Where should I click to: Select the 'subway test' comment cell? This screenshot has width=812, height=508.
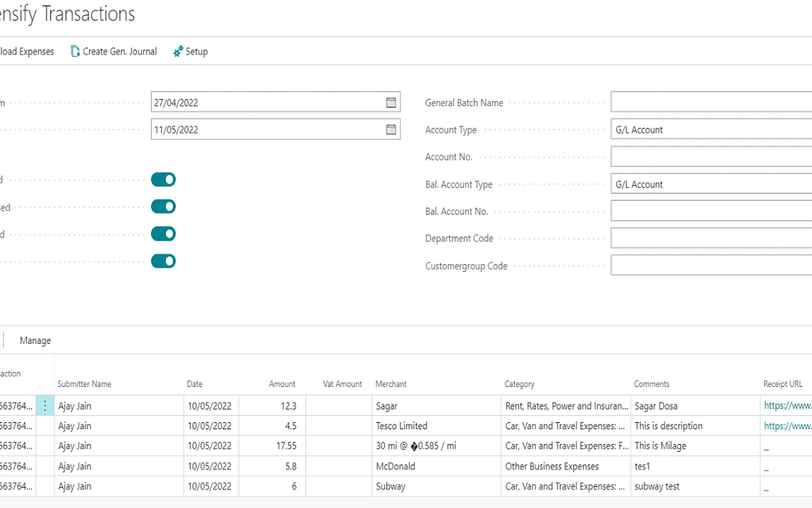pos(695,486)
